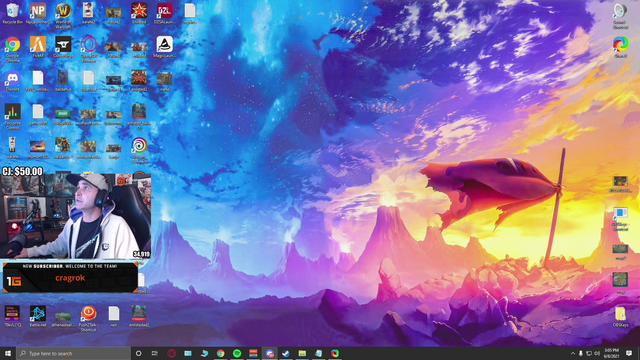This screenshot has height=360, width=640.
Task: Open the white wizard-hat launcher icon
Action: pyautogui.click(x=164, y=47)
